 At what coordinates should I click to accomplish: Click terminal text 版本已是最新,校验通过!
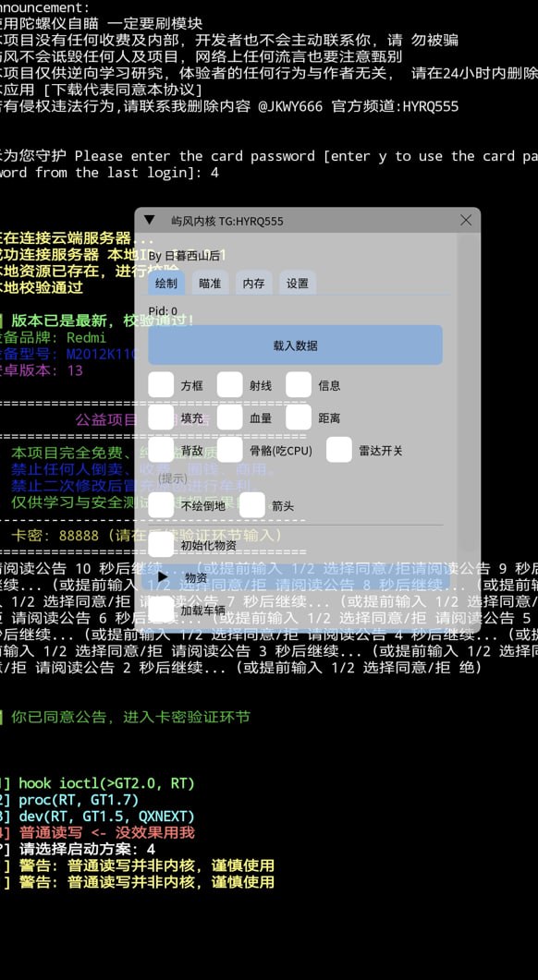(103, 321)
